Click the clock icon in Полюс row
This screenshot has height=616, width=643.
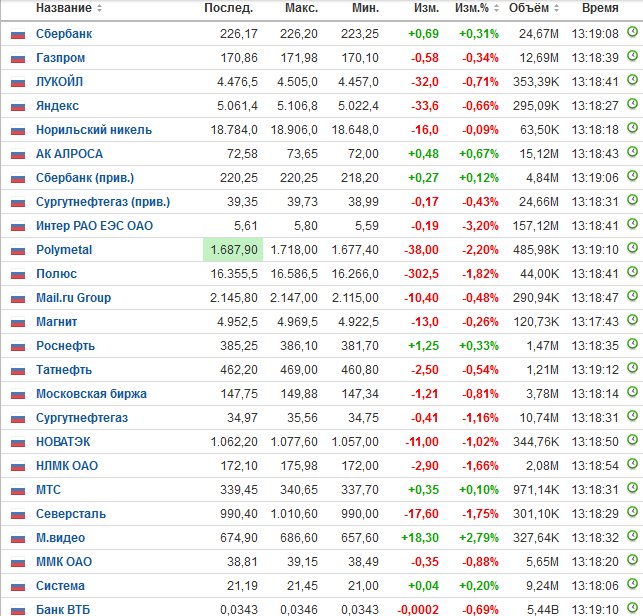tap(633, 271)
